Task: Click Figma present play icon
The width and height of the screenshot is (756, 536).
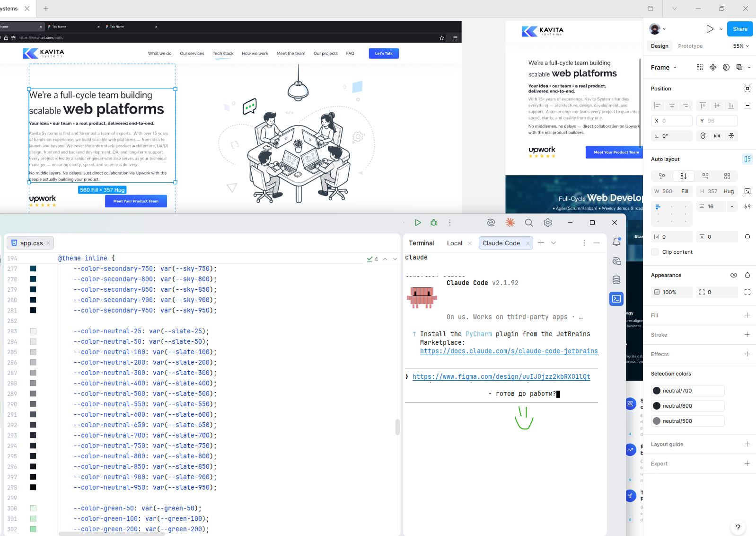Action: tap(710, 29)
